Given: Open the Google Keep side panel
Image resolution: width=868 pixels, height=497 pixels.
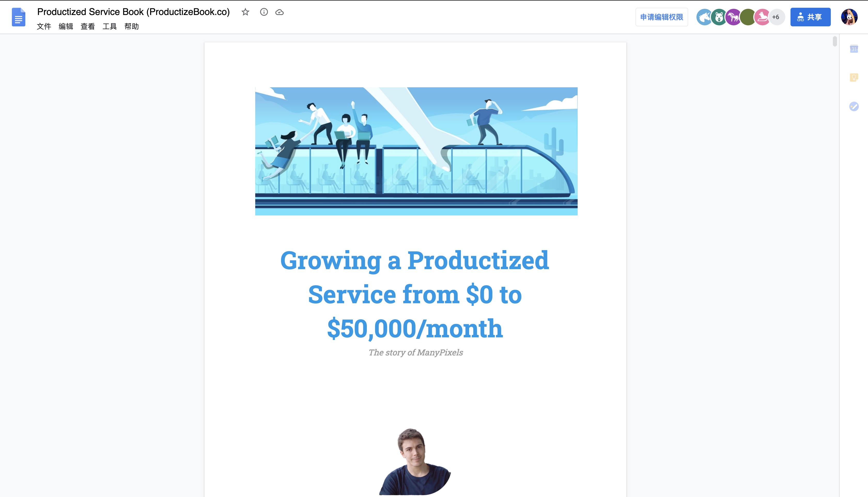Looking at the screenshot, I should pyautogui.click(x=854, y=78).
